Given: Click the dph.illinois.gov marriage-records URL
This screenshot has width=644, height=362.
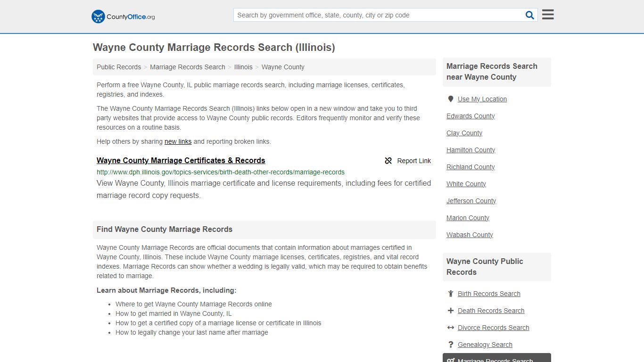Looking at the screenshot, I should (221, 172).
